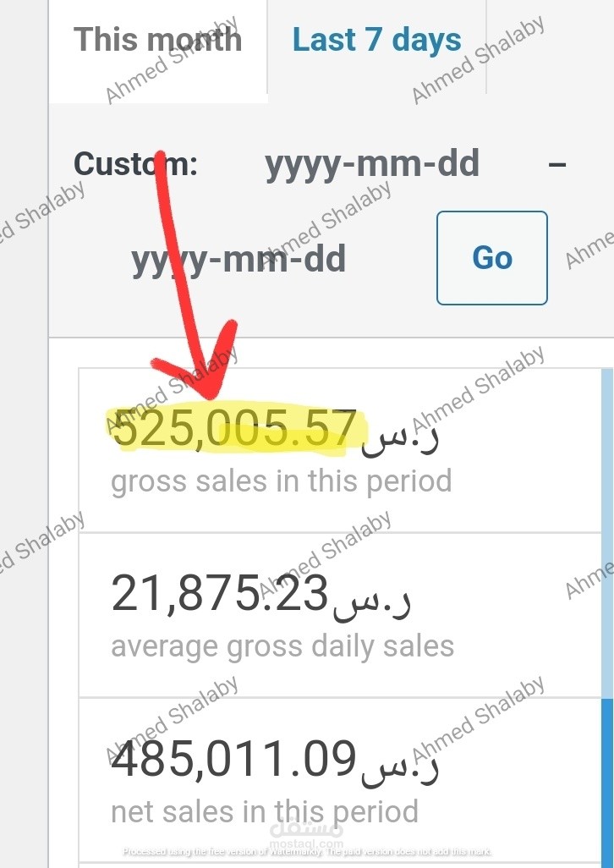Switch to the This month tab
Image resolution: width=614 pixels, height=868 pixels.
(x=157, y=41)
